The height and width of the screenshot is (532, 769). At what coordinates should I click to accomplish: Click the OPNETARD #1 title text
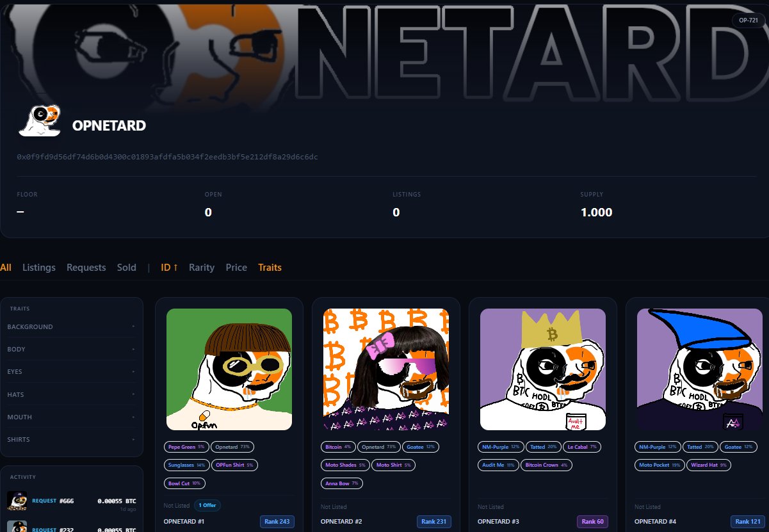184,522
